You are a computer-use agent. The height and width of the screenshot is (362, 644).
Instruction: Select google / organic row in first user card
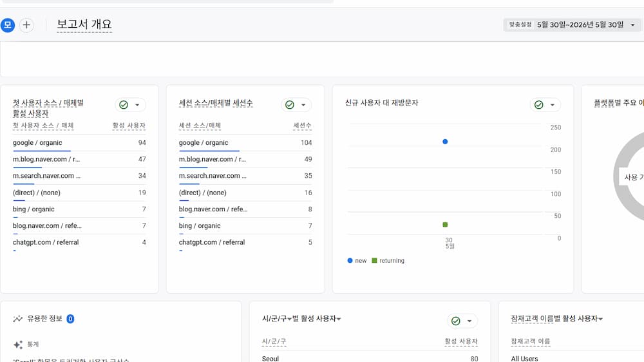pos(79,142)
